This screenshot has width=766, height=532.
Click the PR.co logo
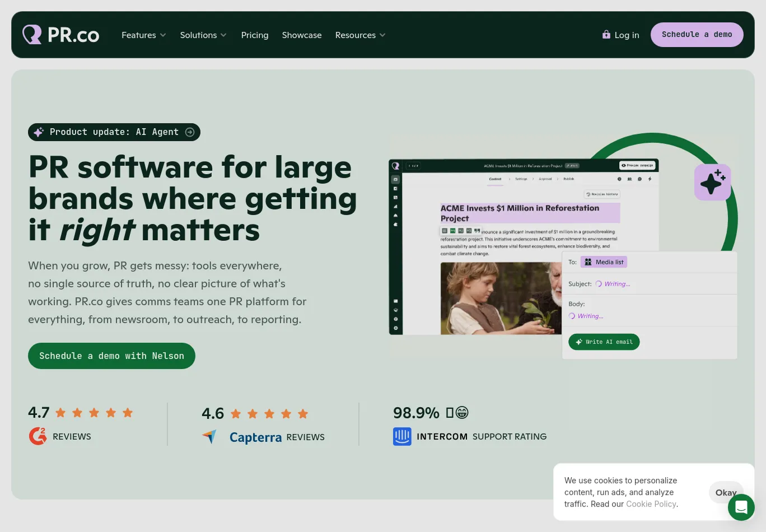click(x=60, y=35)
